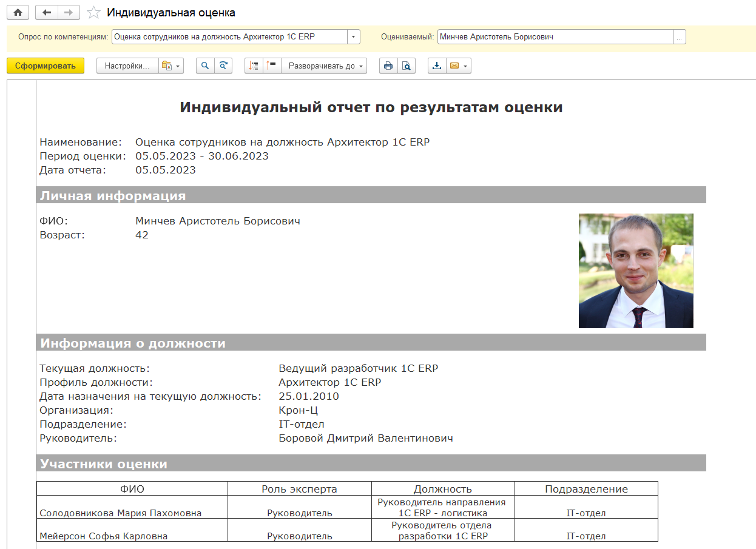This screenshot has height=549, width=756.
Task: Select the date 25.01.2010
Action: [x=309, y=396]
